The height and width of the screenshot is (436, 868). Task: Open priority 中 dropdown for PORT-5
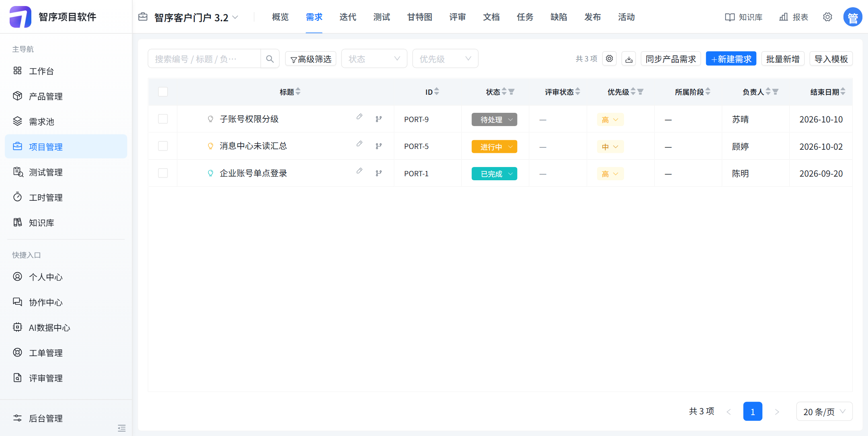tap(610, 147)
